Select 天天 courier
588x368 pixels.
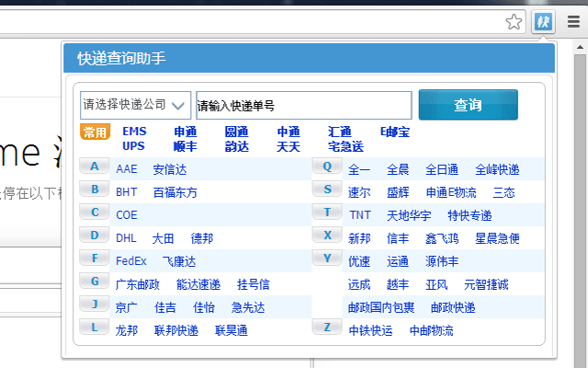click(288, 146)
